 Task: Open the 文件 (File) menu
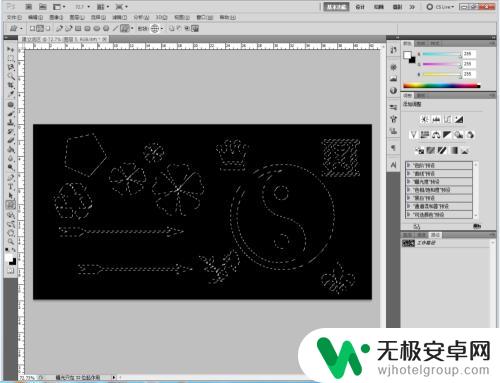point(14,17)
